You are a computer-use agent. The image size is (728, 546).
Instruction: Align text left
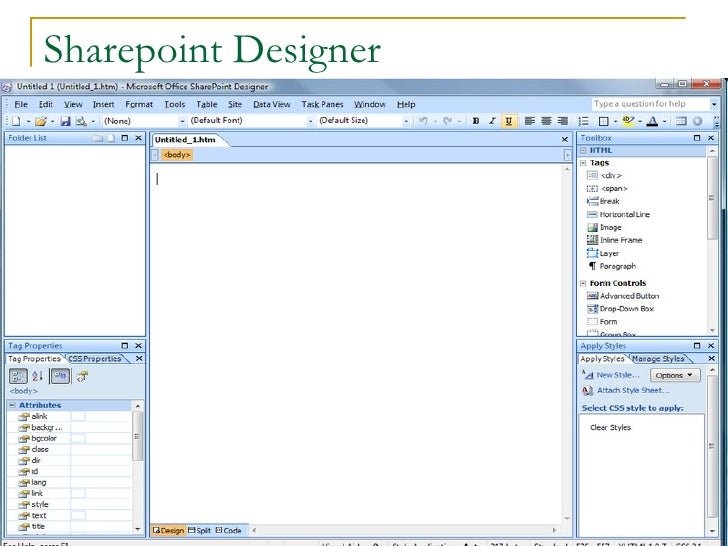pos(529,121)
